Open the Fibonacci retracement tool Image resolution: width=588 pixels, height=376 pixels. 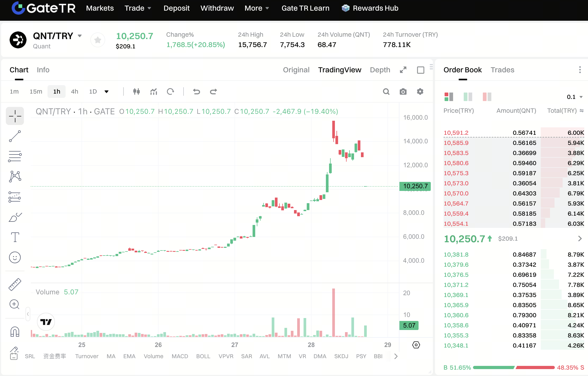click(15, 156)
